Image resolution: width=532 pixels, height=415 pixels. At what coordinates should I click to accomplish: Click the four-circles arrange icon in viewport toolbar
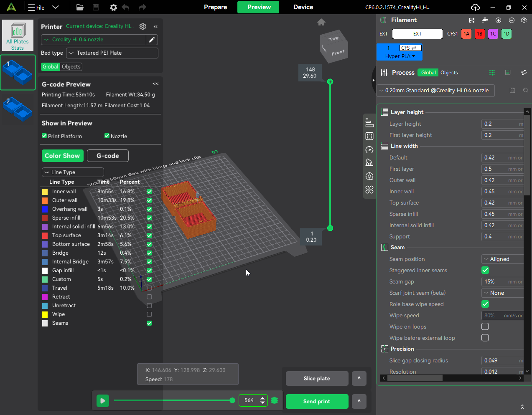coord(369,190)
